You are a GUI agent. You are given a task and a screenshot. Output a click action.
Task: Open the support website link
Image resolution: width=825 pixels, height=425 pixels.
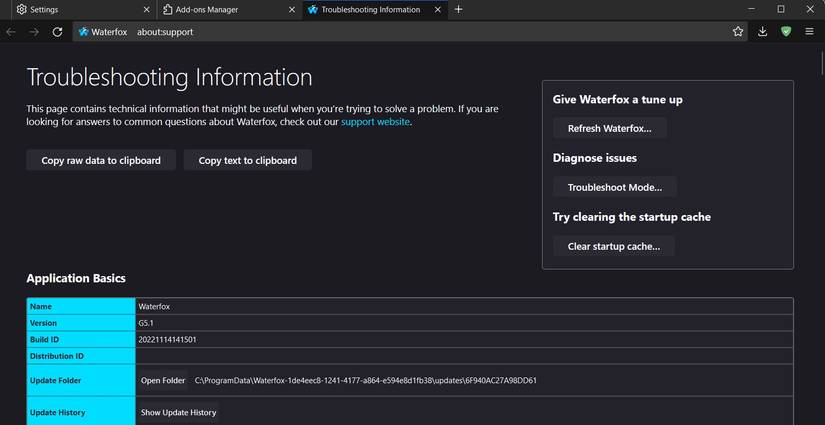tap(375, 122)
